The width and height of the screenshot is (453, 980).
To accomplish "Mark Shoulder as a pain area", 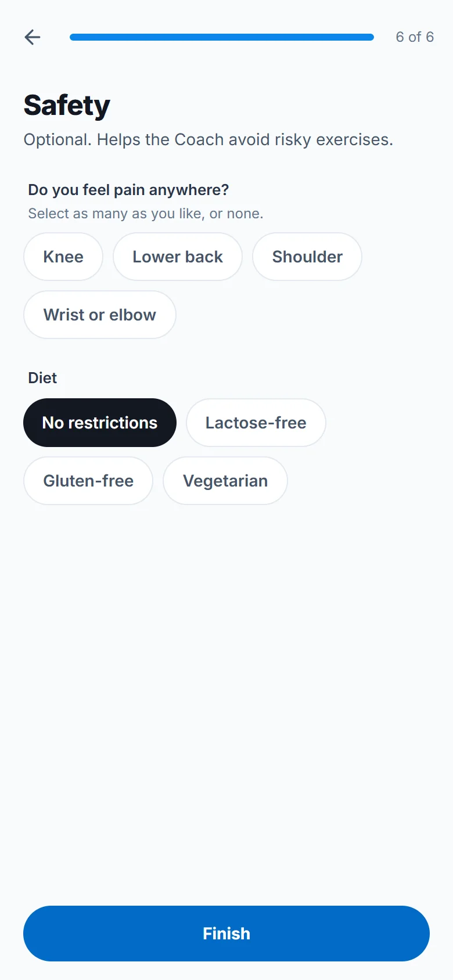I will 307,257.
